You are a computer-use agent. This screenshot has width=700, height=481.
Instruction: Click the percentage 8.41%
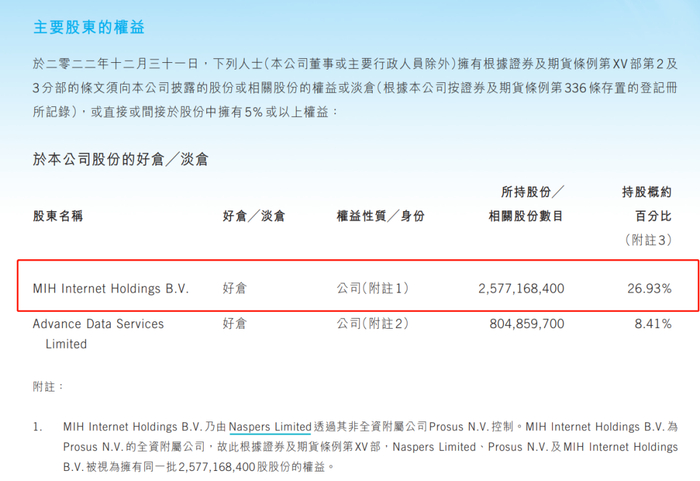click(653, 323)
